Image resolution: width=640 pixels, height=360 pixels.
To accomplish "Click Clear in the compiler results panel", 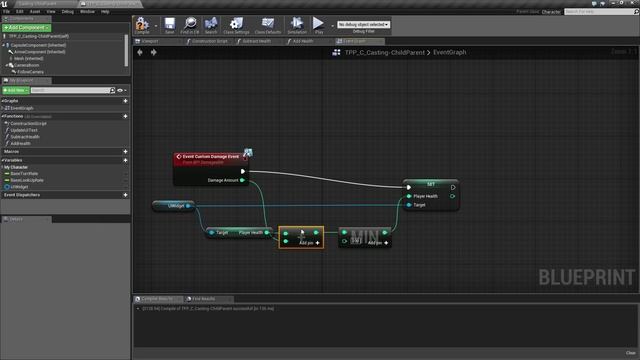I will (x=631, y=353).
